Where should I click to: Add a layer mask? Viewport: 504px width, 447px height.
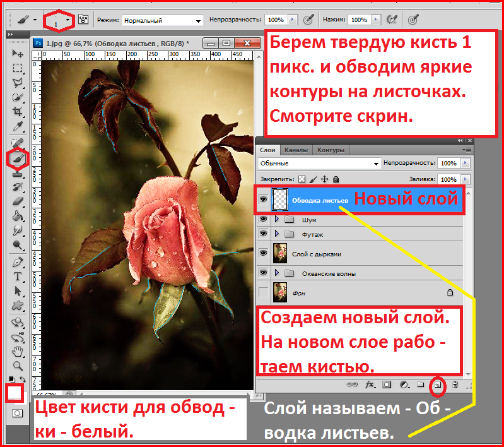coord(387,384)
